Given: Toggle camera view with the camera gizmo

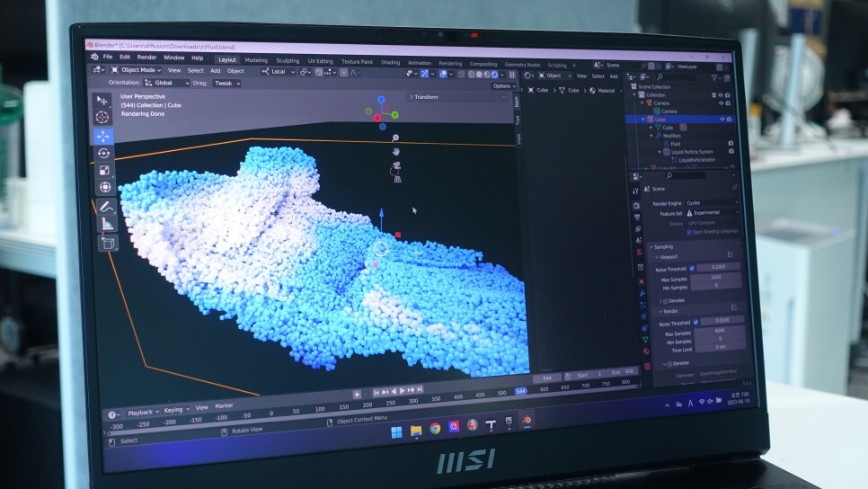Looking at the screenshot, I should coord(396,165).
